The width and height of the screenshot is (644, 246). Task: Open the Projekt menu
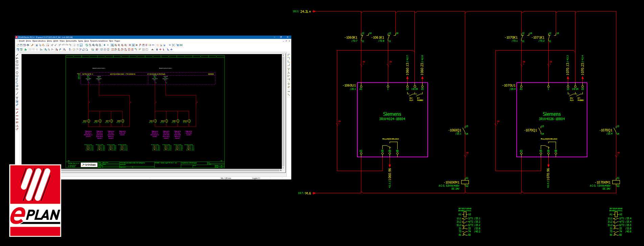click(x=22, y=41)
